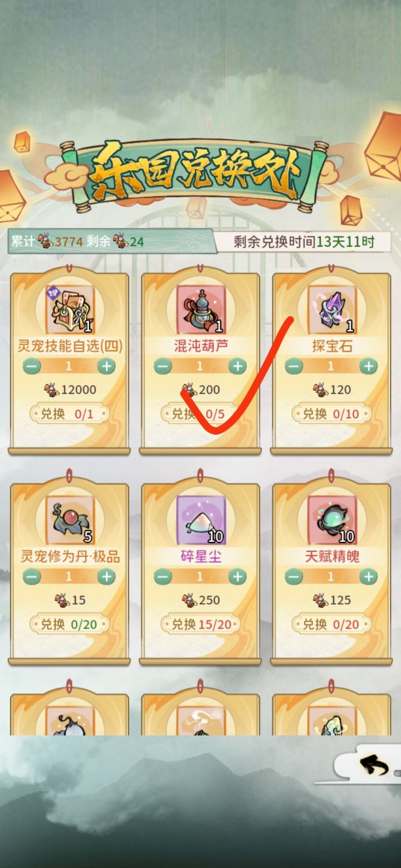Decrease 灵宠修为丹·极品 quantity with minus

pyautogui.click(x=32, y=576)
